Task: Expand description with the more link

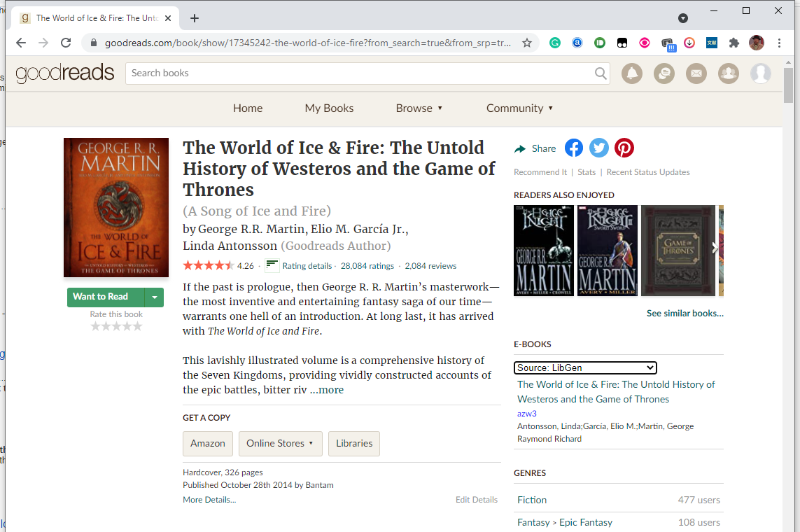Action: point(327,390)
